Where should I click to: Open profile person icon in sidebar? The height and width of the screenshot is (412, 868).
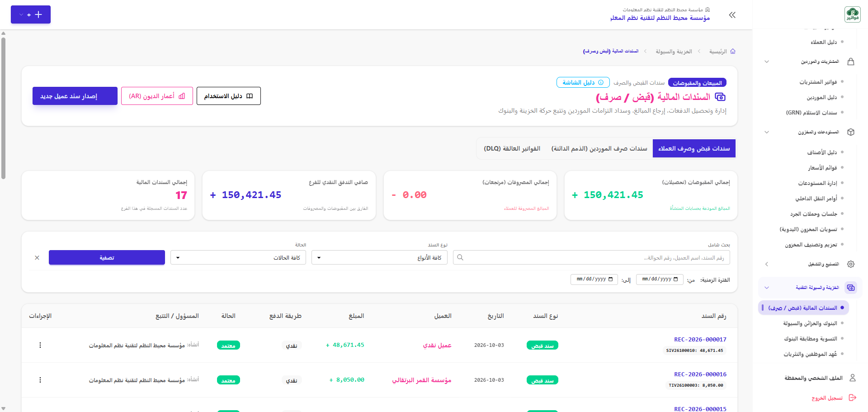coord(853,378)
